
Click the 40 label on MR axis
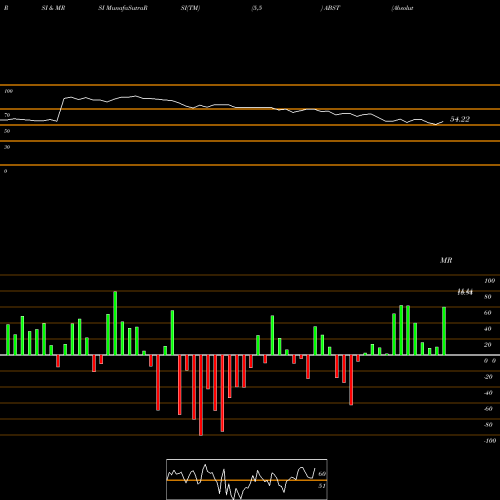488,329
